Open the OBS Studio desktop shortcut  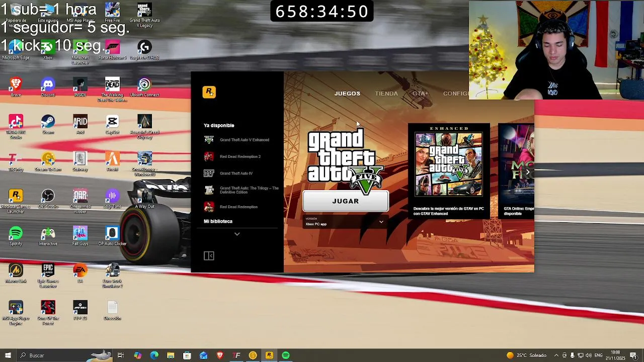48,199
